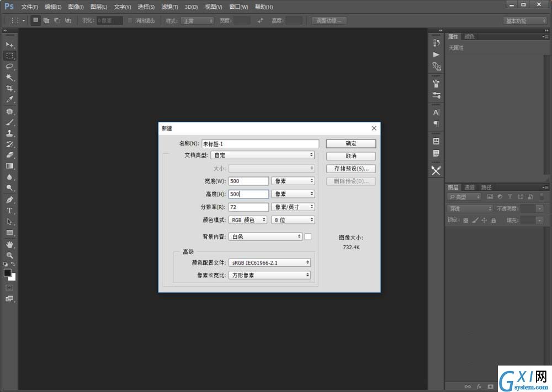The height and width of the screenshot is (392, 552).
Task: Select the Healing Brush tool
Action: [9, 111]
